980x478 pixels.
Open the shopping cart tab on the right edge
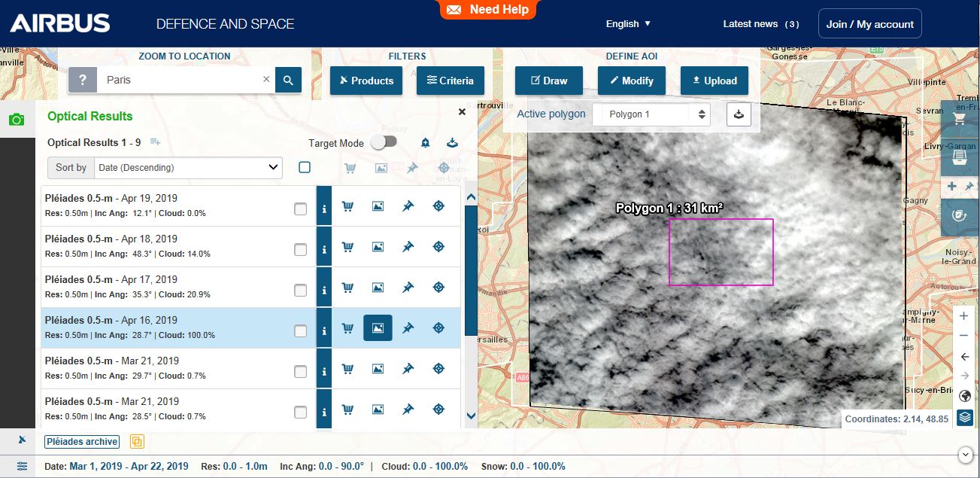[x=960, y=119]
